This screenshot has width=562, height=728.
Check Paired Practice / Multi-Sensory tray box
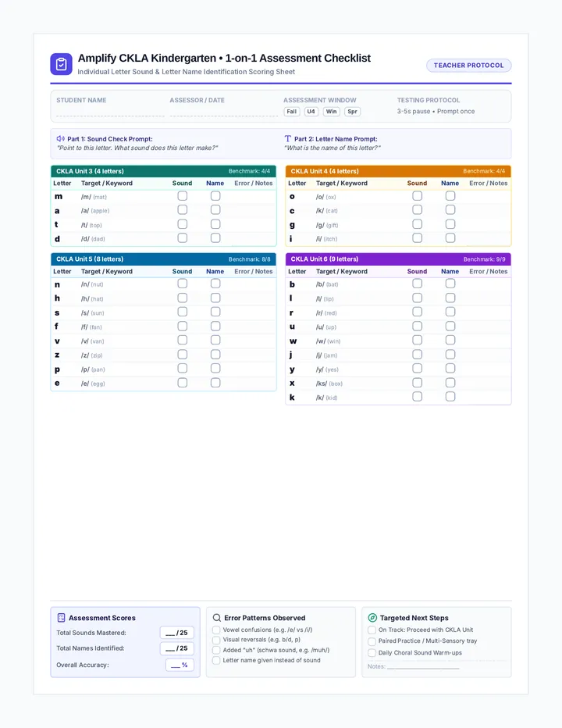coord(372,641)
